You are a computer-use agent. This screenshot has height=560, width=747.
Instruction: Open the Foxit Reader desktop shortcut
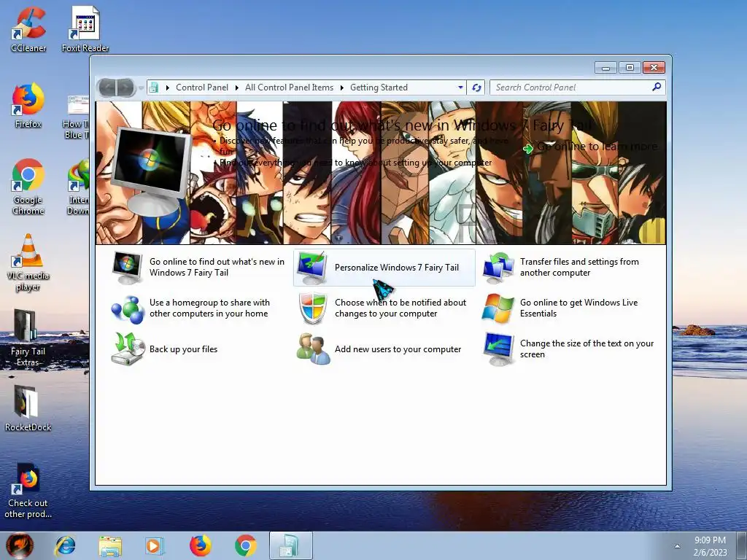(x=85, y=28)
